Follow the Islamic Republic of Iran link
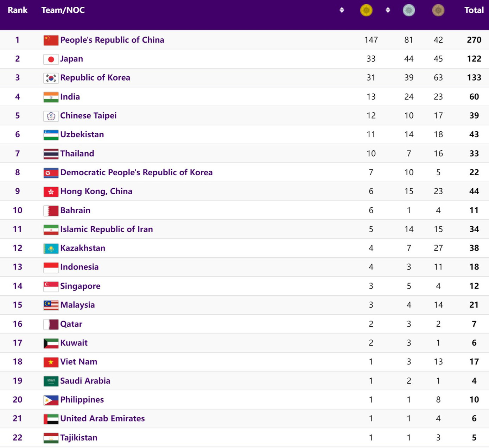489x448 pixels. point(106,229)
